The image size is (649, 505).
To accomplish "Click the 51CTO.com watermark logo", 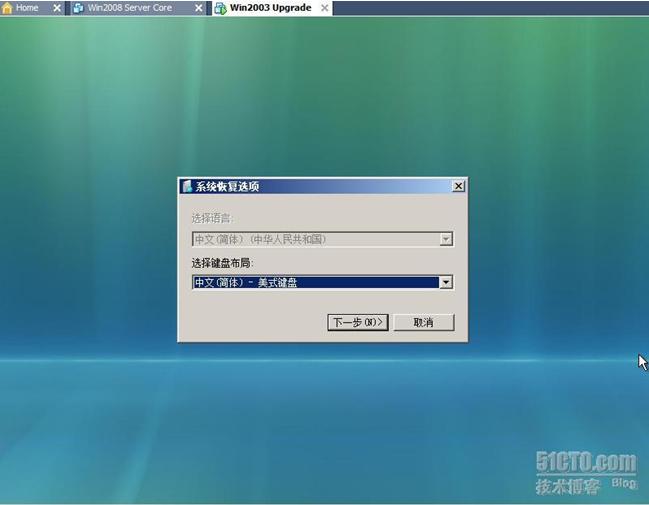I will pyautogui.click(x=586, y=463).
